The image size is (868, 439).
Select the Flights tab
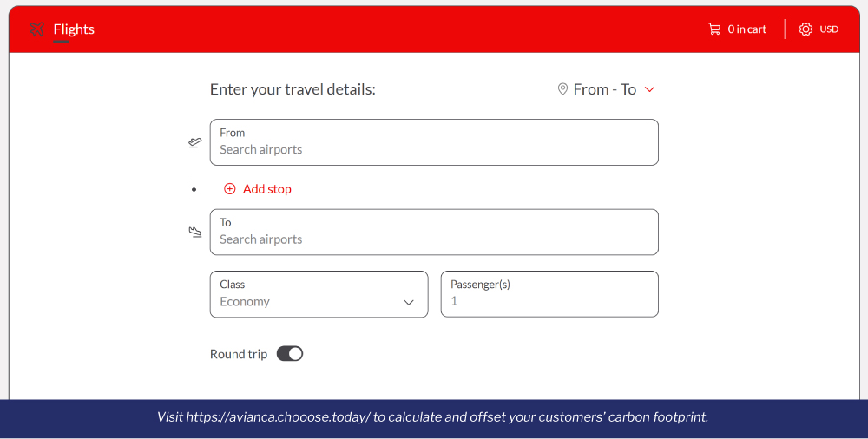(74, 29)
